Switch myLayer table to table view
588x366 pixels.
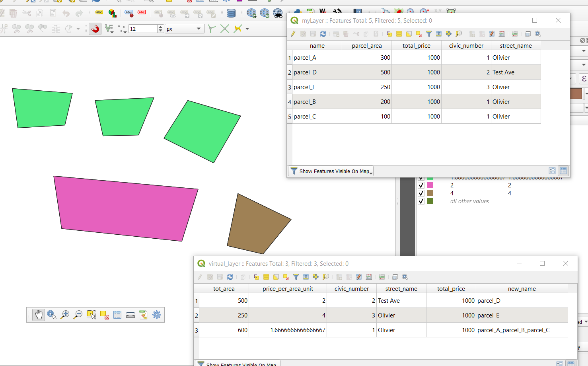[x=563, y=171]
